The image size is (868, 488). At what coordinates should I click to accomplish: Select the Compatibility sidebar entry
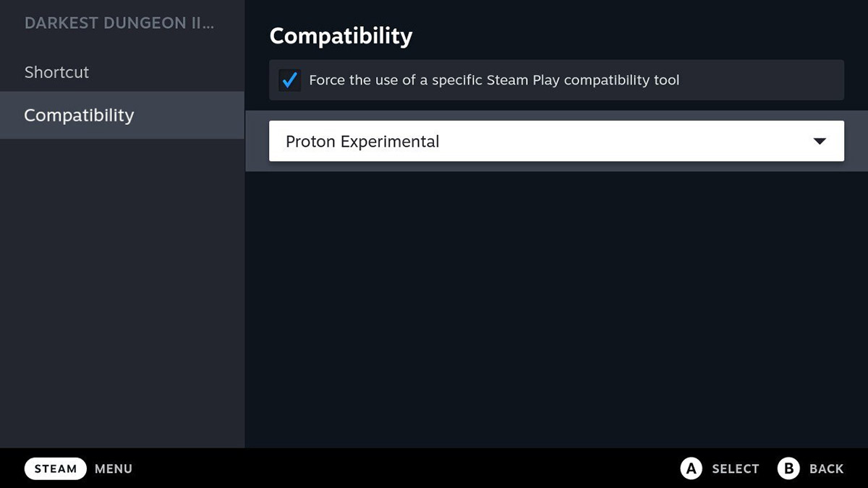[79, 115]
